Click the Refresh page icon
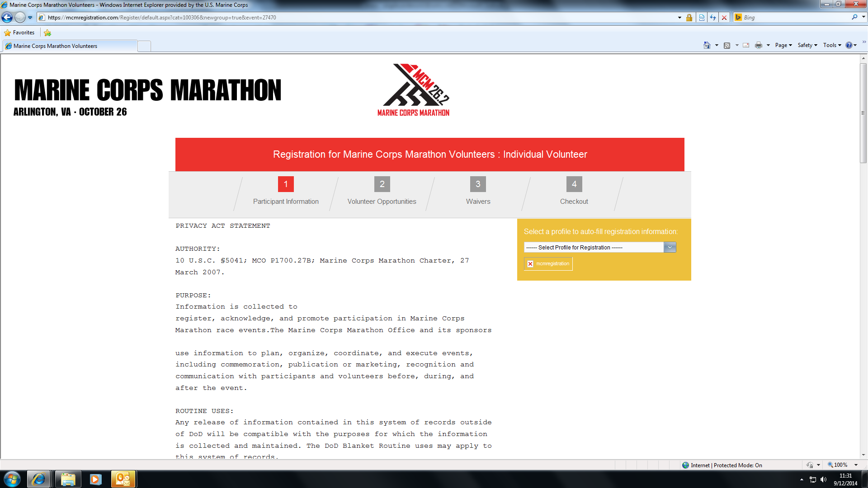This screenshot has width=868, height=488. (x=713, y=18)
